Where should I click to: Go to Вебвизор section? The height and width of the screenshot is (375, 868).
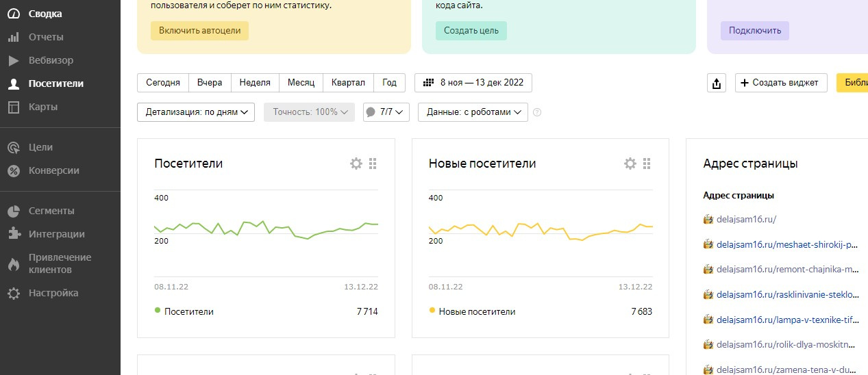coord(51,60)
